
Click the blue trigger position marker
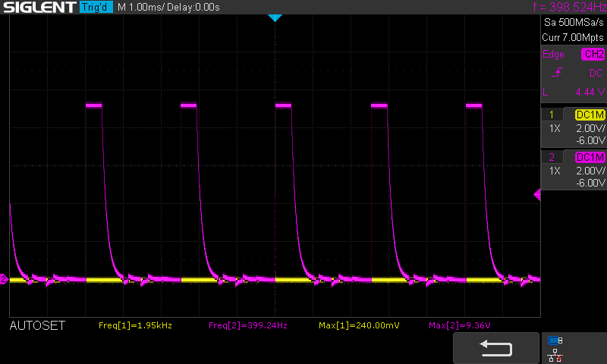[x=275, y=17]
